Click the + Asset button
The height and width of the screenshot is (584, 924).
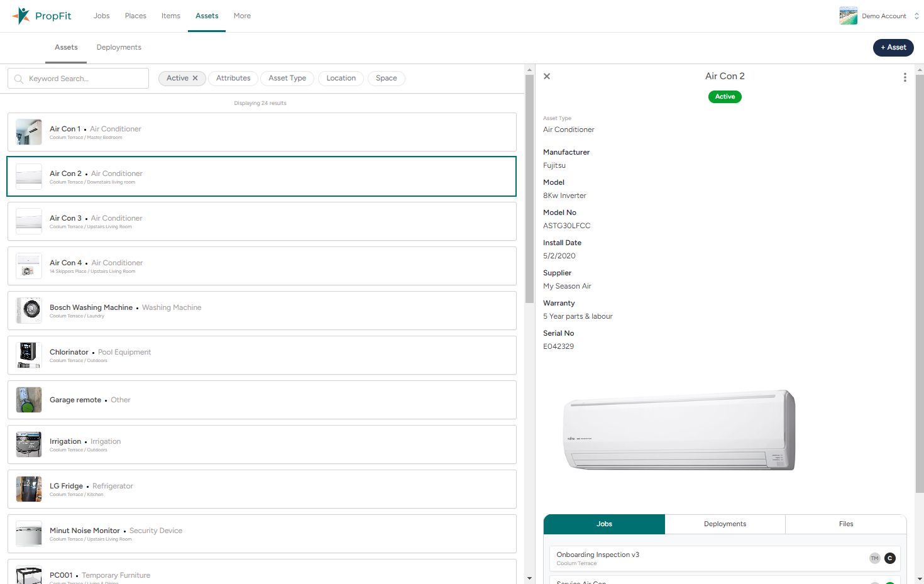(893, 48)
